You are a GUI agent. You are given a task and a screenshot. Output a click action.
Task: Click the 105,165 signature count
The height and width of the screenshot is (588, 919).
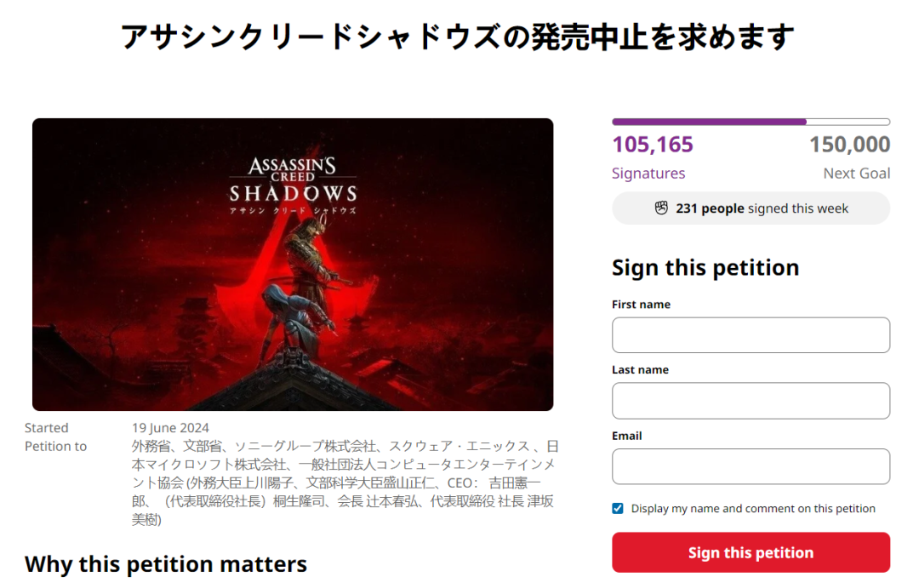653,145
